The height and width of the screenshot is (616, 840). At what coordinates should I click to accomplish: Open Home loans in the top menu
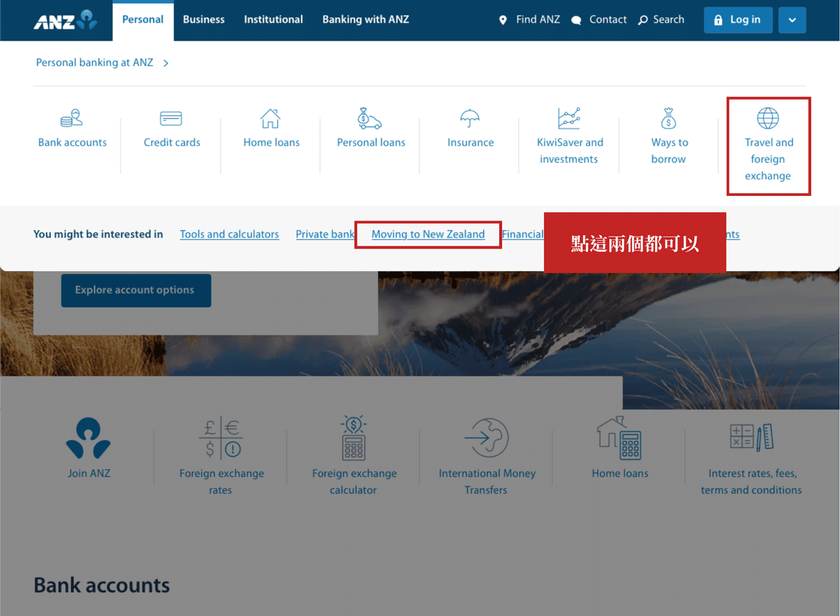(x=272, y=143)
